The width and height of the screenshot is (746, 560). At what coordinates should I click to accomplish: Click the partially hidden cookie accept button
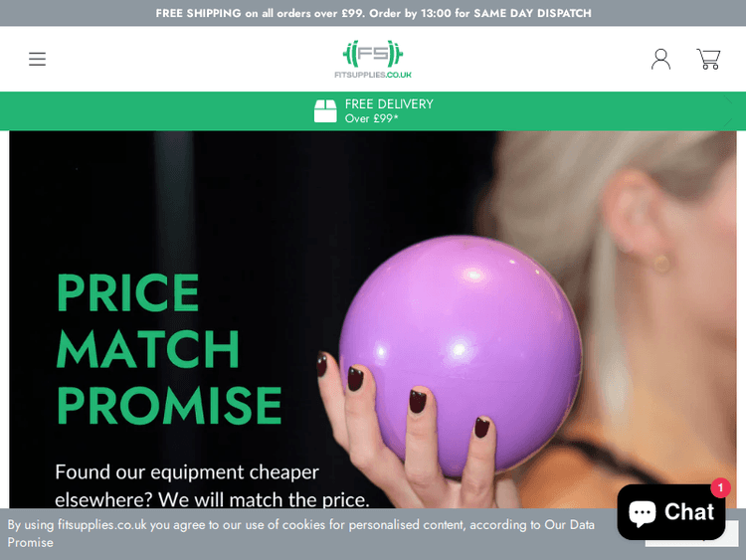tap(732, 534)
